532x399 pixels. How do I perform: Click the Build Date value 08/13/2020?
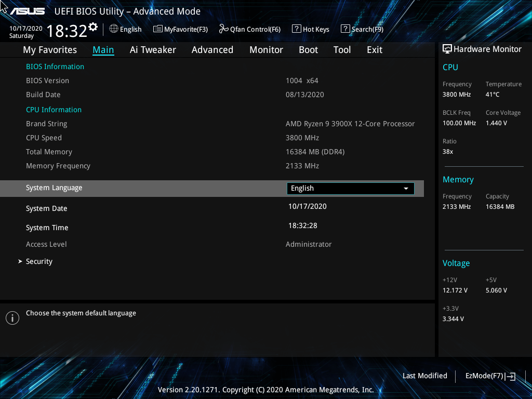tap(304, 95)
